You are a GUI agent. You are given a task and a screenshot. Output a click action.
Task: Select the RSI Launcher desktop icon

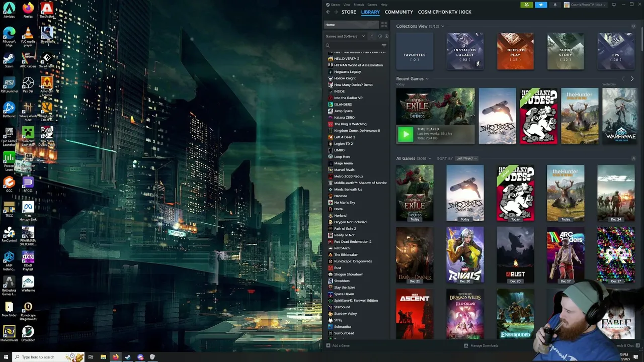(9, 85)
